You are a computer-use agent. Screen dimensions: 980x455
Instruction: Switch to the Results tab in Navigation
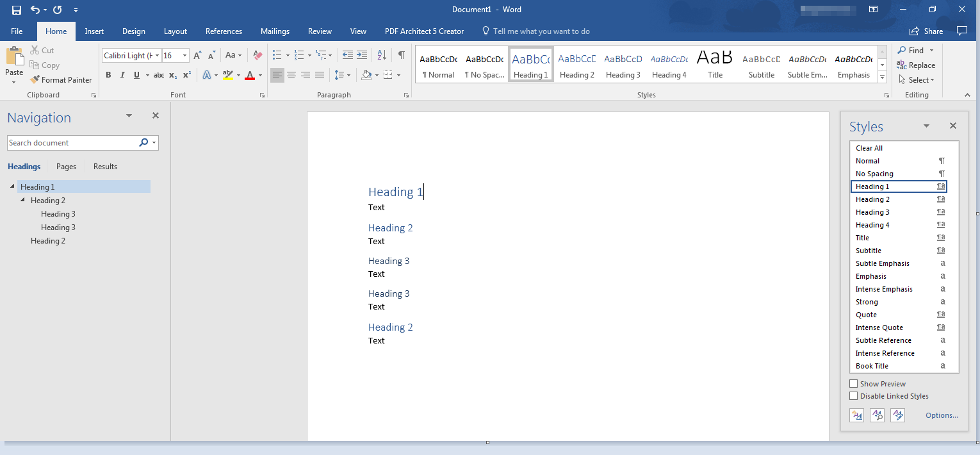pyautogui.click(x=105, y=167)
